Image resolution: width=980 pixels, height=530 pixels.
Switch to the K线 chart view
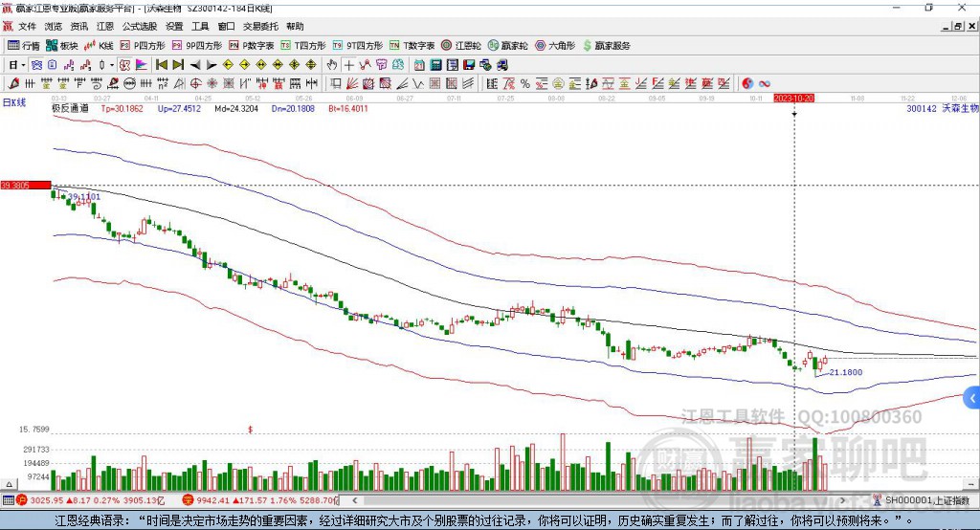100,45
